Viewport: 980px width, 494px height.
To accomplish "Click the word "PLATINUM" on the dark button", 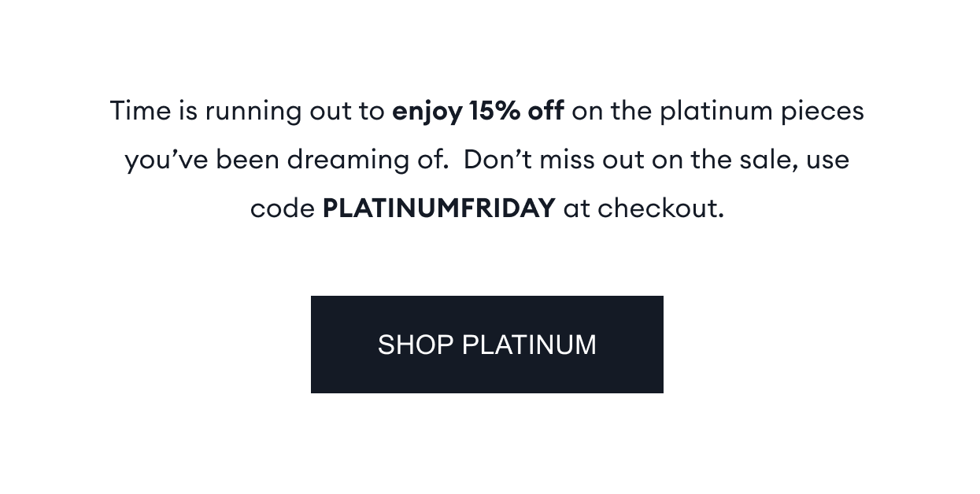I will pyautogui.click(x=529, y=345).
